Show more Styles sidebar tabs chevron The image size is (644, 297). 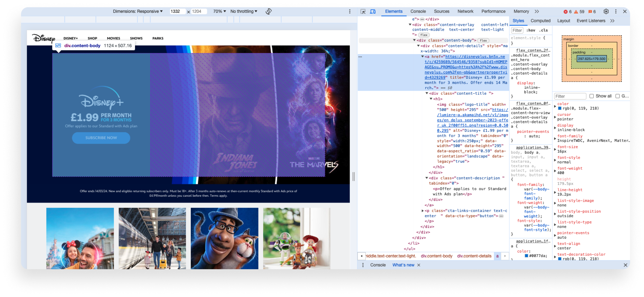coord(612,21)
